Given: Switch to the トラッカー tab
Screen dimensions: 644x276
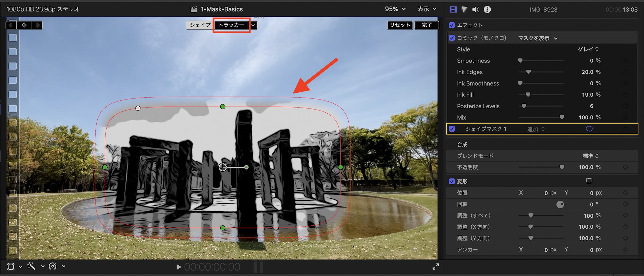Looking at the screenshot, I should click(232, 25).
